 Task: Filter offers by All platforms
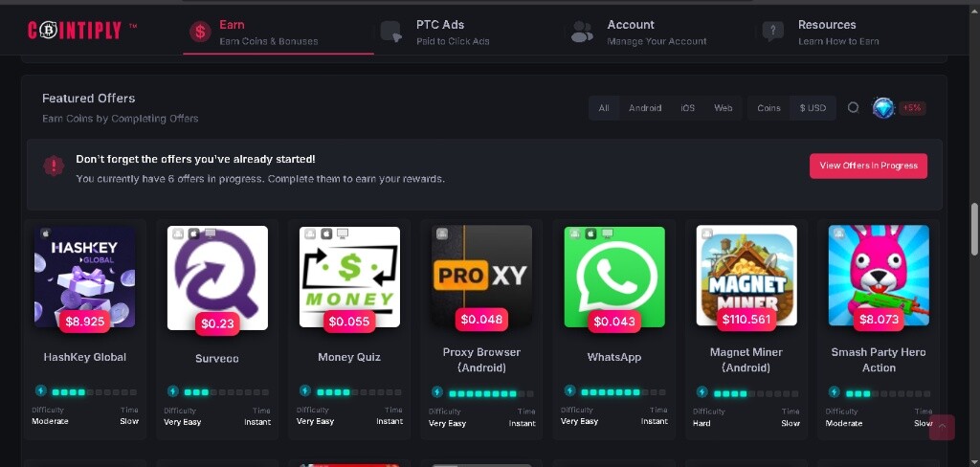point(604,108)
